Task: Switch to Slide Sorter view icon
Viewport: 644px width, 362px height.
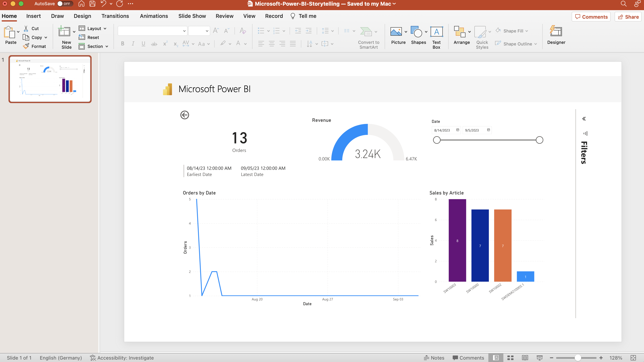Action: (x=510, y=358)
